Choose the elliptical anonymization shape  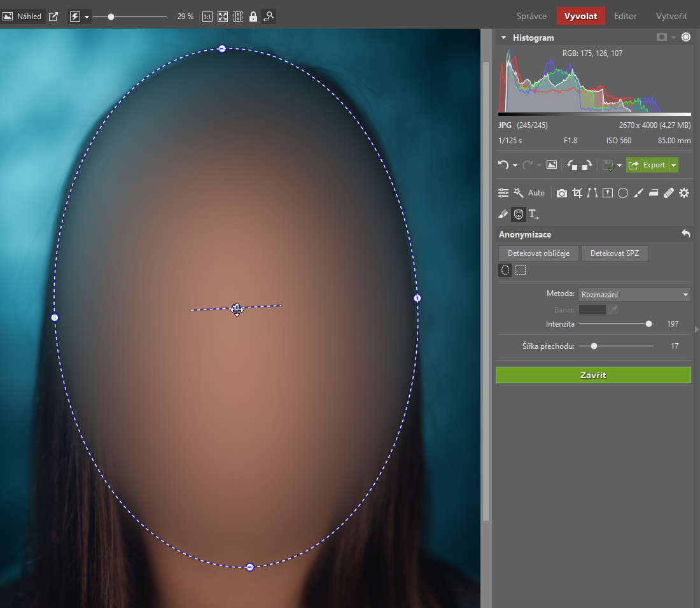click(x=505, y=271)
